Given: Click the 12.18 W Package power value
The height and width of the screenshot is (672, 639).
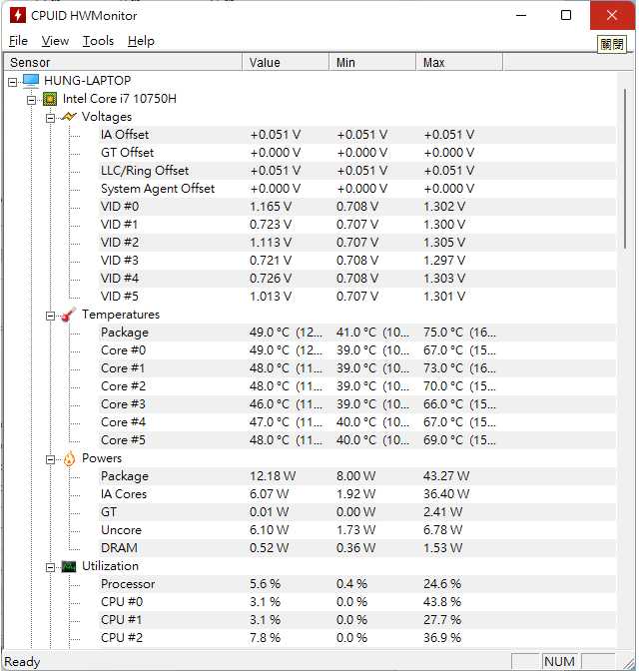Looking at the screenshot, I should (x=273, y=476).
